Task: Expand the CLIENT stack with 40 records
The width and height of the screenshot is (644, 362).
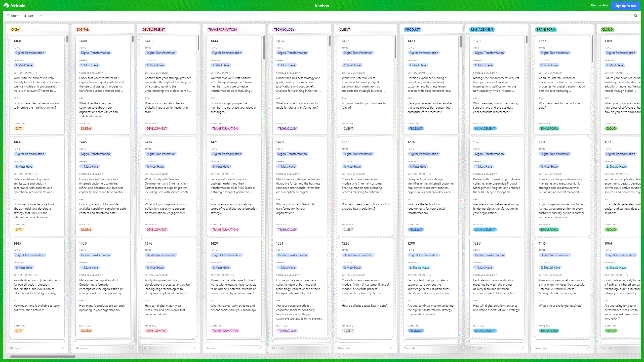Action: point(391,348)
